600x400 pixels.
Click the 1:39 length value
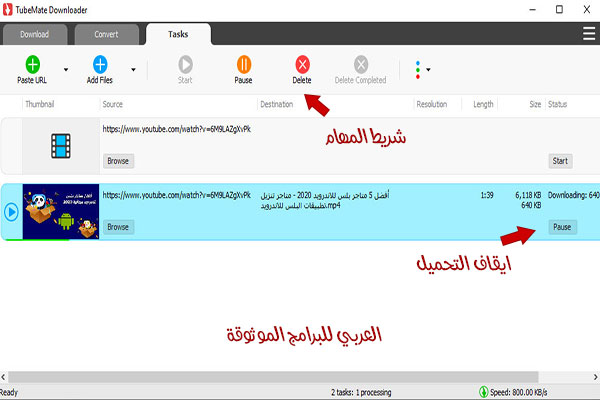(x=487, y=195)
